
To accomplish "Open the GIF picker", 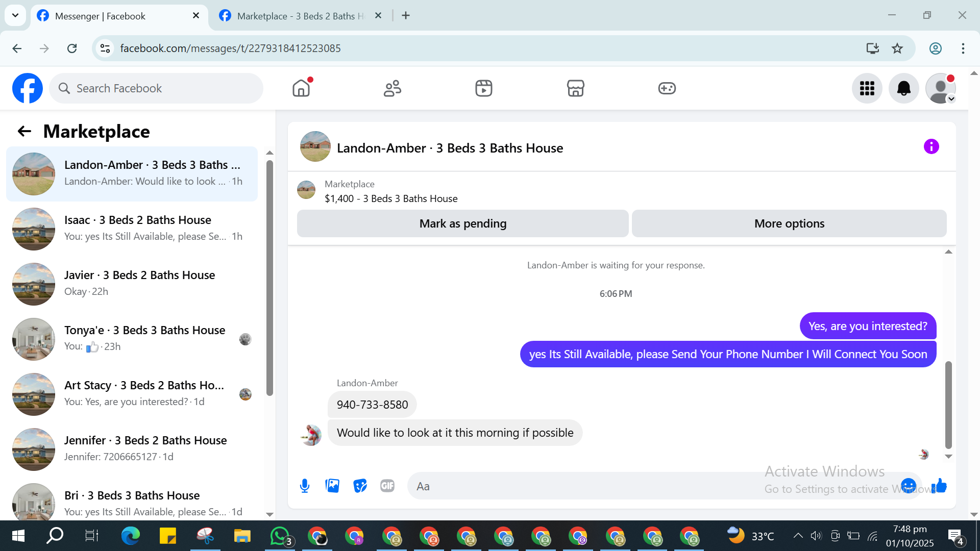I will coord(387,486).
